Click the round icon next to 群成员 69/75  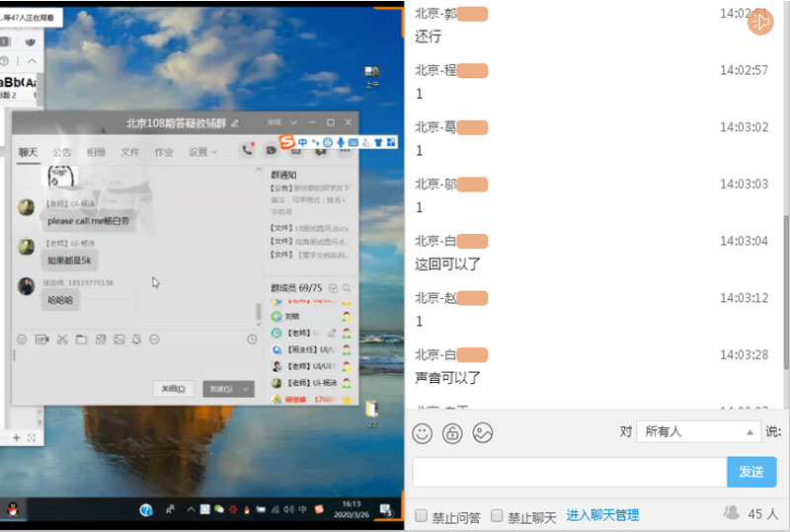coord(333,288)
